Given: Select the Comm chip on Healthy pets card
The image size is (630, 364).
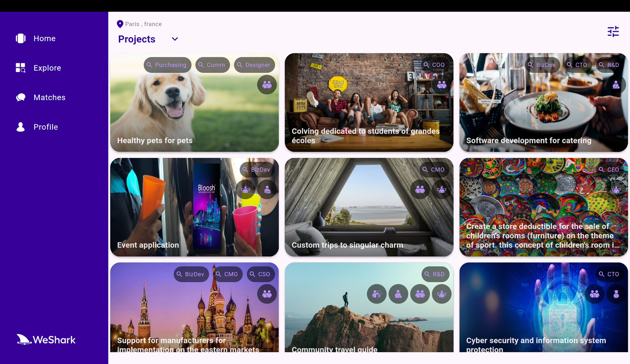Looking at the screenshot, I should tap(212, 65).
